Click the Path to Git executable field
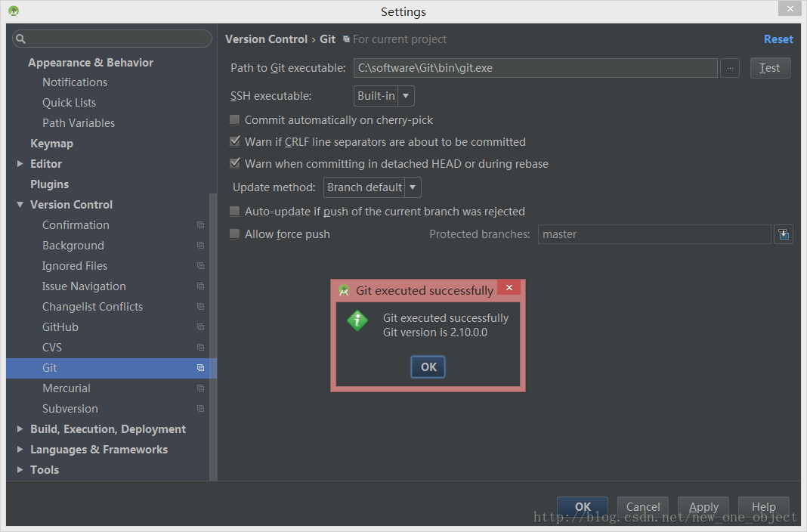Screen dimensions: 807x532 click(535, 68)
